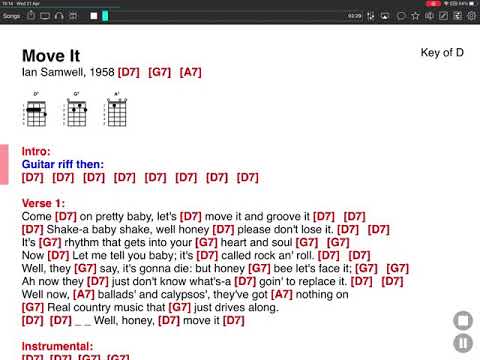Tap [D7] before "on pretty baby"
This screenshot has height=360, width=480.
66,216
